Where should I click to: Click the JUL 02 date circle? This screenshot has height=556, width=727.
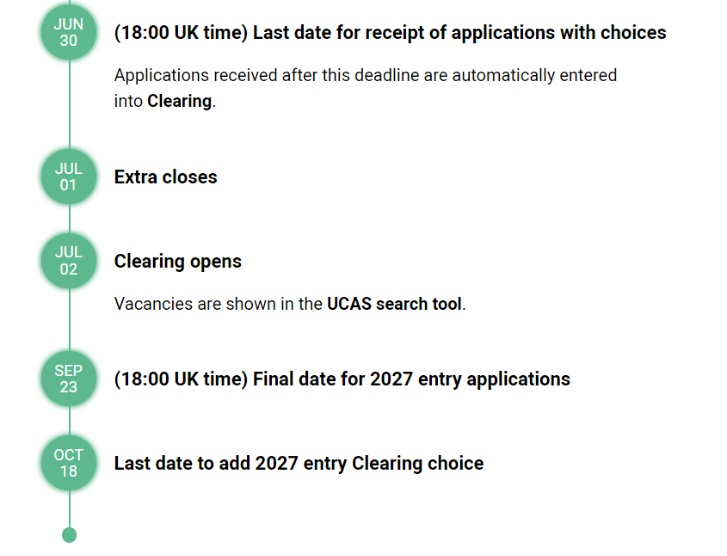[68, 261]
